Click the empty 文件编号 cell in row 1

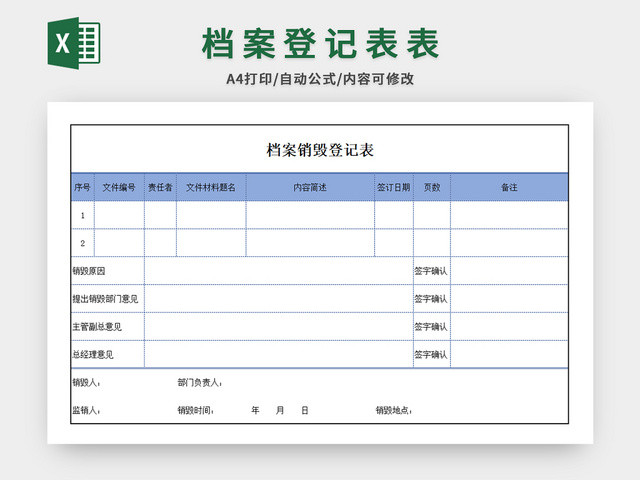[119, 215]
